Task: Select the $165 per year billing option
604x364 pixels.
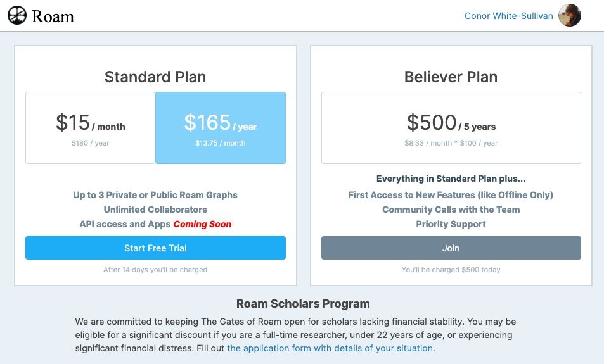Action: (221, 128)
